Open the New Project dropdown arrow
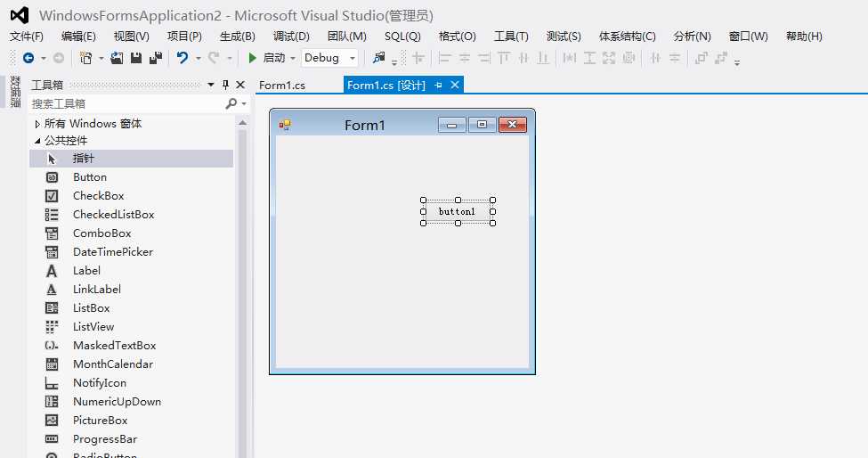Image resolution: width=868 pixels, height=458 pixels. point(101,58)
